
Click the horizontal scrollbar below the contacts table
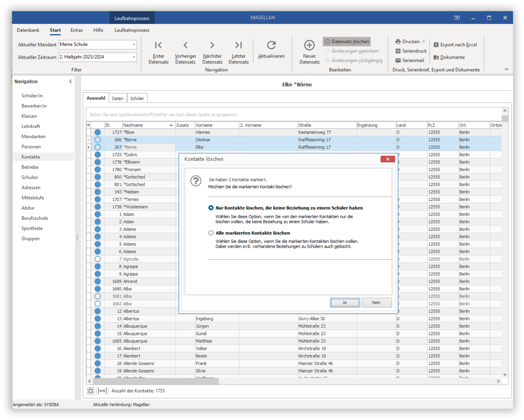coord(293,381)
